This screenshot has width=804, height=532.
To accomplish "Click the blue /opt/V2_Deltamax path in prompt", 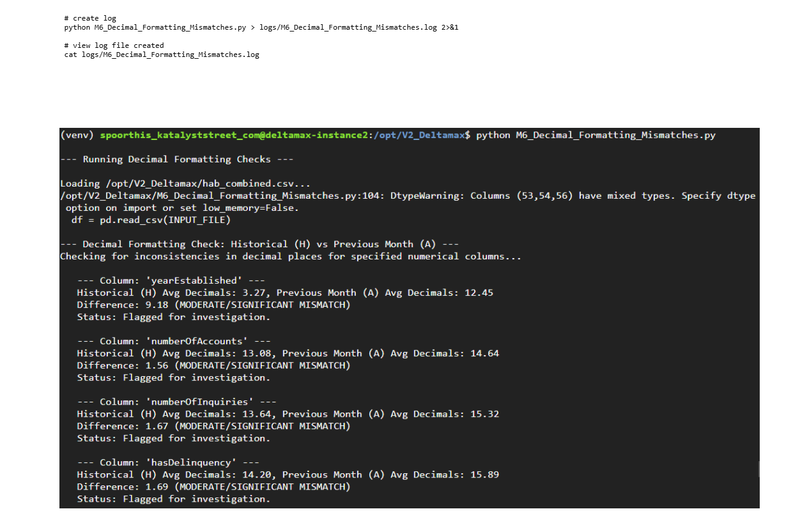I will click(418, 135).
